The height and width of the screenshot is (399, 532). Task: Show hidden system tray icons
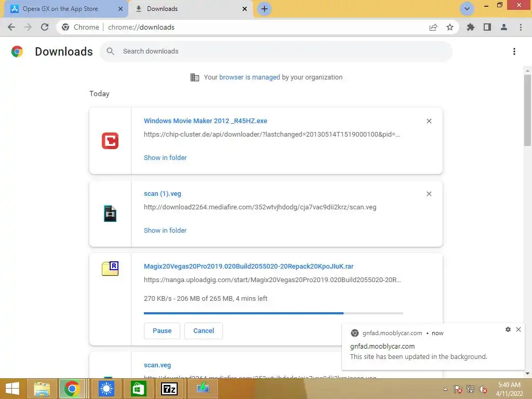[x=445, y=389]
